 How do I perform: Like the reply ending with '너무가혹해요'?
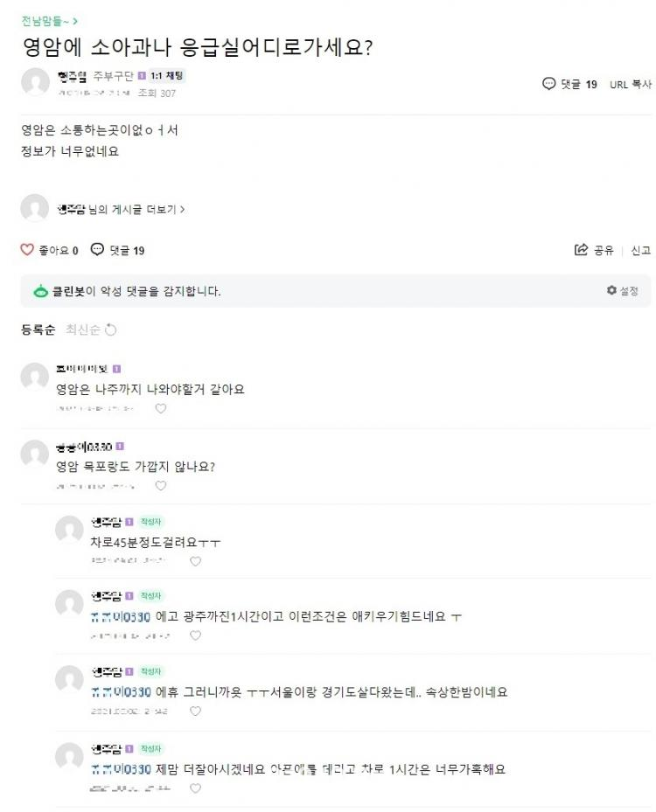(x=195, y=788)
